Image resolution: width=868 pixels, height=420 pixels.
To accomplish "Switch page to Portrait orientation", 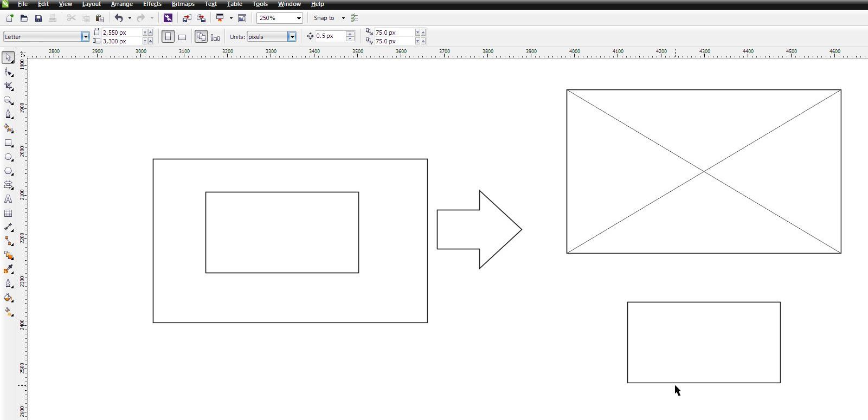I will [168, 37].
